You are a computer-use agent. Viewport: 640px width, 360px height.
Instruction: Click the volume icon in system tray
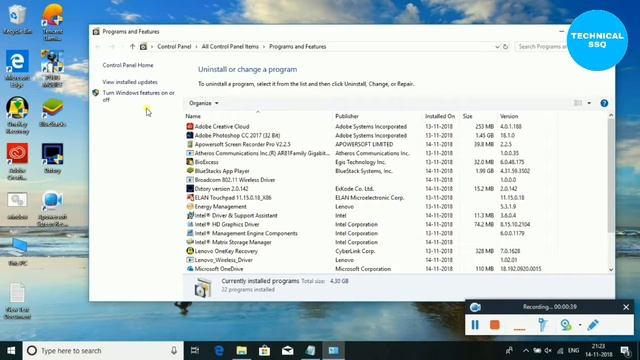click(x=548, y=351)
